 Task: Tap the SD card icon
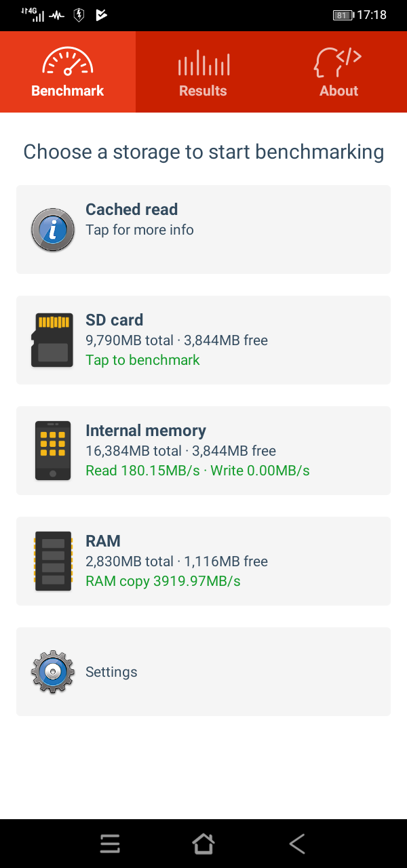(52, 340)
